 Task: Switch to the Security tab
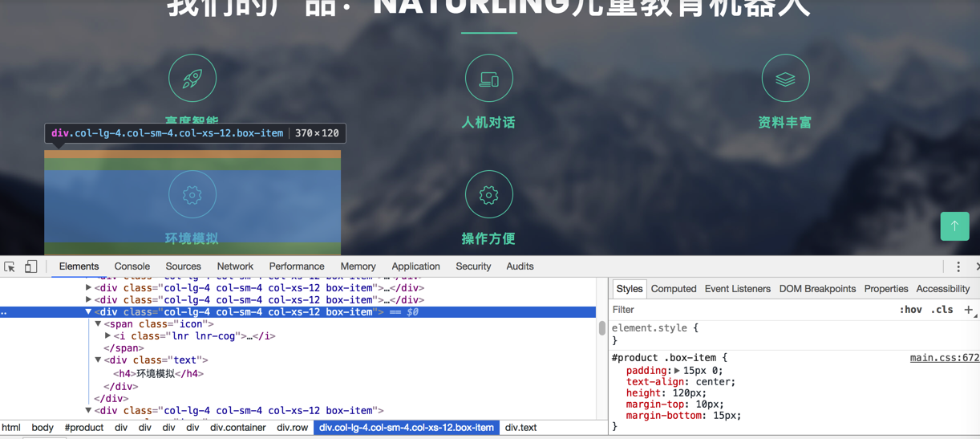pyautogui.click(x=473, y=266)
